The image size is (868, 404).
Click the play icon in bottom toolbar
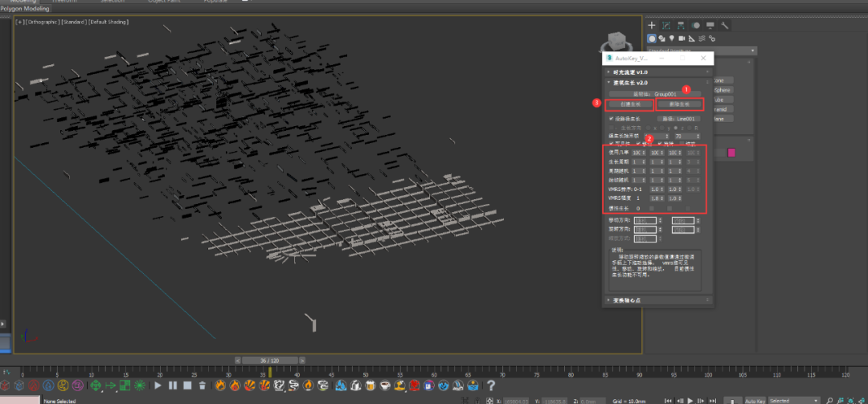coord(158,386)
